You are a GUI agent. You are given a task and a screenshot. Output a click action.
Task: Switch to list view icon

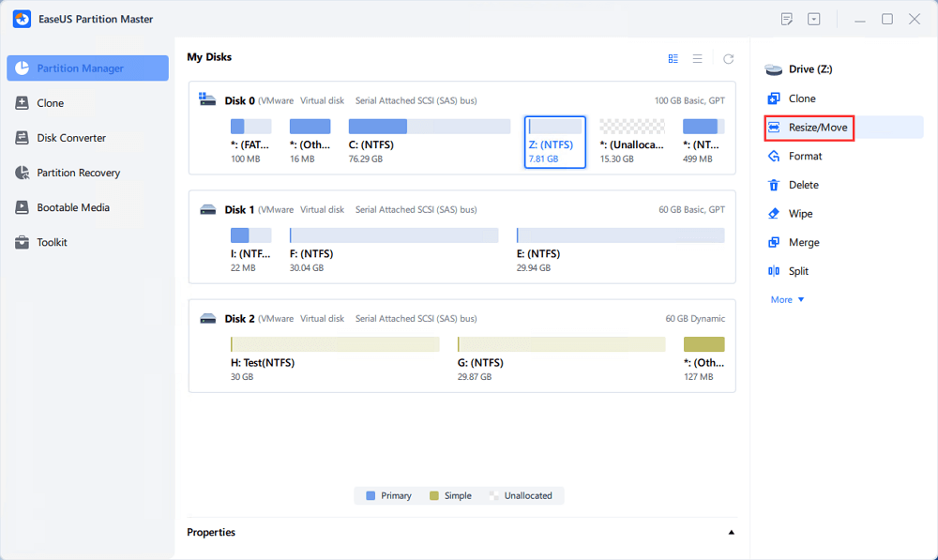(x=698, y=59)
